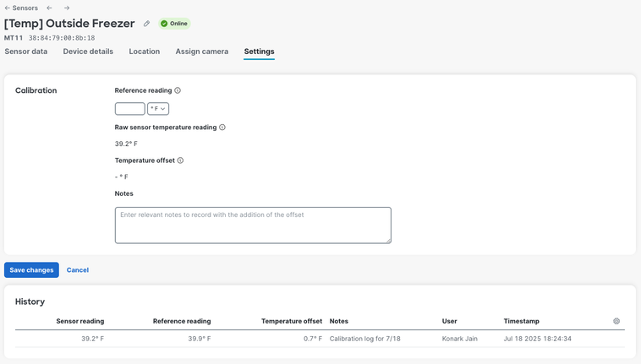
Task: Switch to the Sensor data tab
Action: point(26,52)
